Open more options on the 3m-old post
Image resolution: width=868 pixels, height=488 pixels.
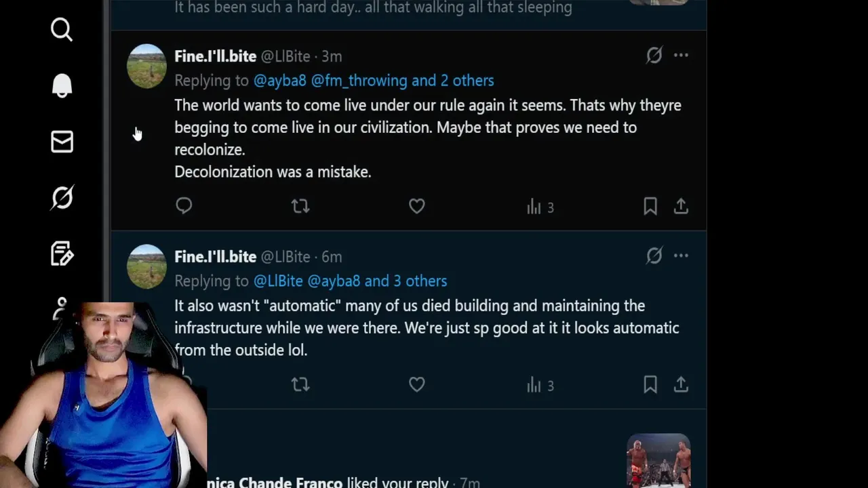[x=681, y=56]
